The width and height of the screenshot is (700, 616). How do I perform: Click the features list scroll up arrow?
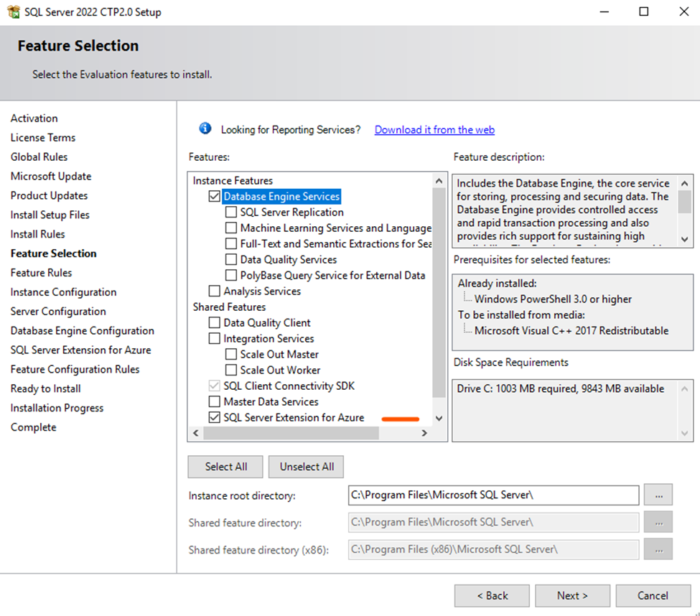point(439,181)
